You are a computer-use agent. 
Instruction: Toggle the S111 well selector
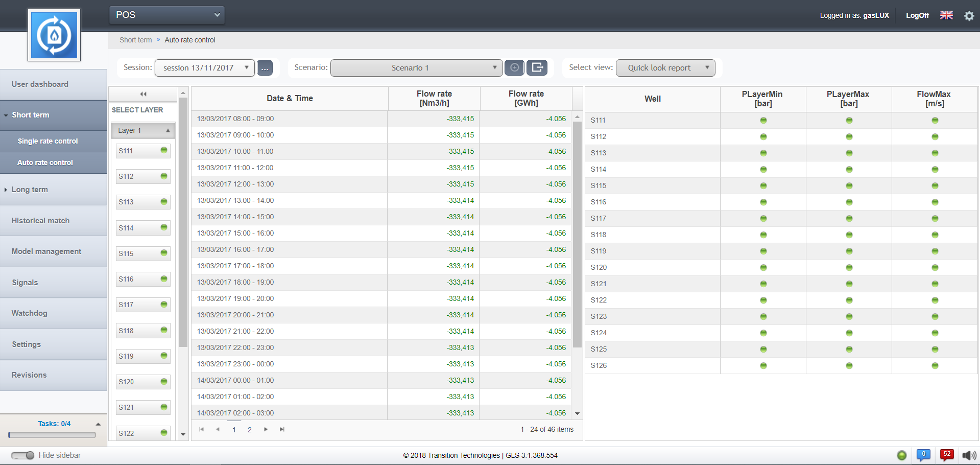[143, 151]
